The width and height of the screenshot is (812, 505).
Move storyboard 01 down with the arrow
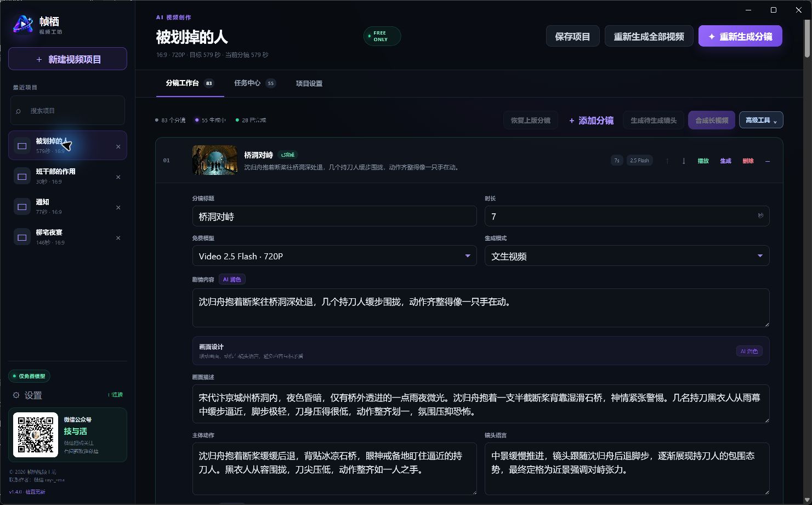coord(684,161)
